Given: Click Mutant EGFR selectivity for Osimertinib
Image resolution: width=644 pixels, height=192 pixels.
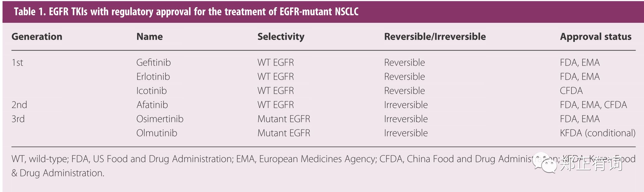Looking at the screenshot, I should [x=284, y=119].
